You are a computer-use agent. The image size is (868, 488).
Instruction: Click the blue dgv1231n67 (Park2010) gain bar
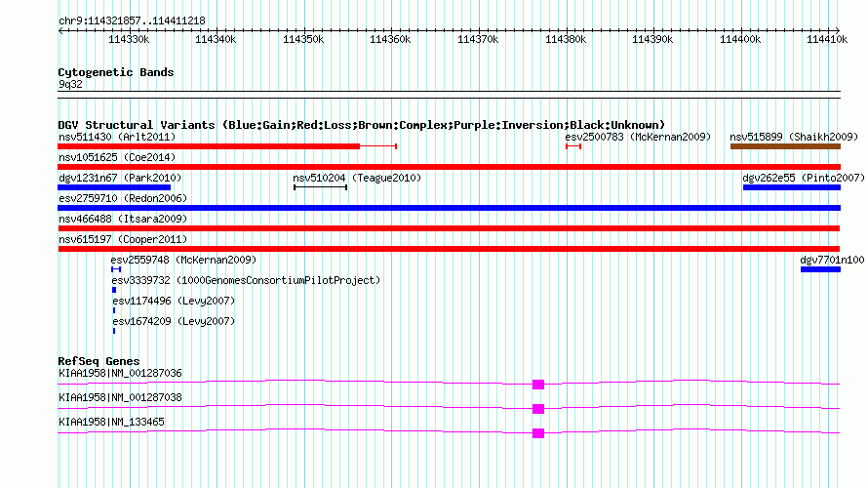pos(114,187)
